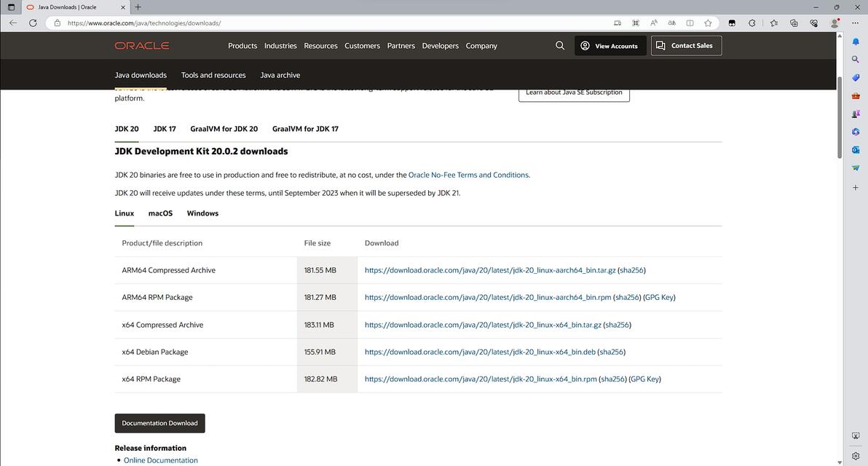Open the Online Documentation link
The image size is (868, 466).
[160, 460]
